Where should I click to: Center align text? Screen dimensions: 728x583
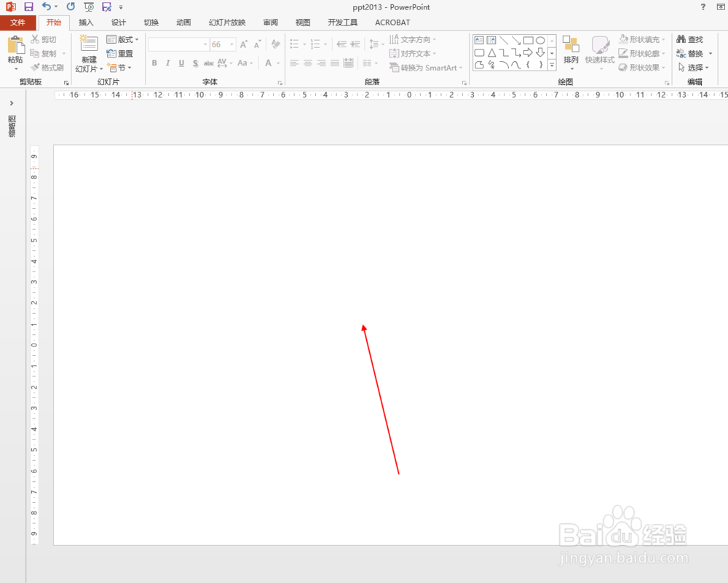308,63
